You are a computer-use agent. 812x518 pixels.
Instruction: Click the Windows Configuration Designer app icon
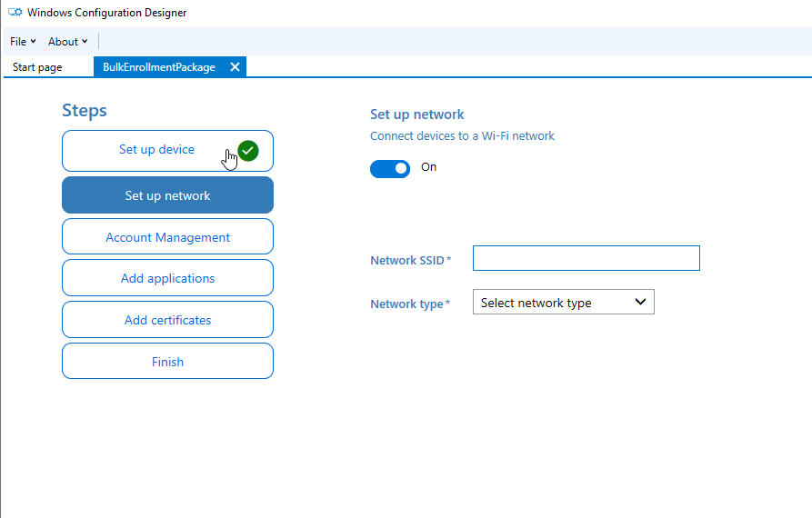15,12
